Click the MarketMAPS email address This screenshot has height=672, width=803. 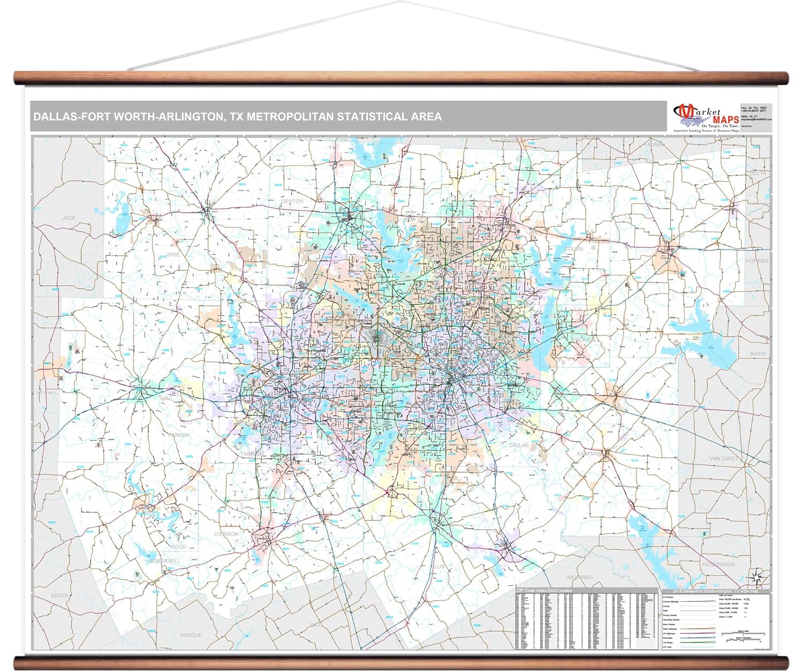[x=757, y=118]
